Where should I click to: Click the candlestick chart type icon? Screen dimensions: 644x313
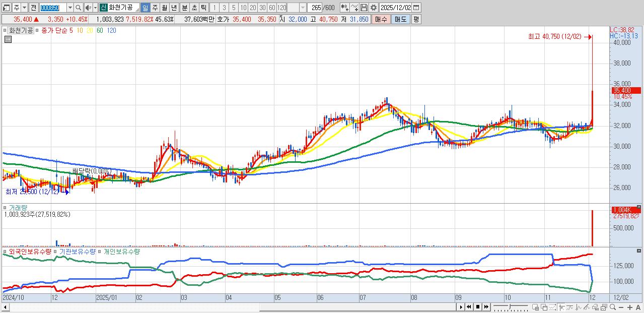[344, 8]
